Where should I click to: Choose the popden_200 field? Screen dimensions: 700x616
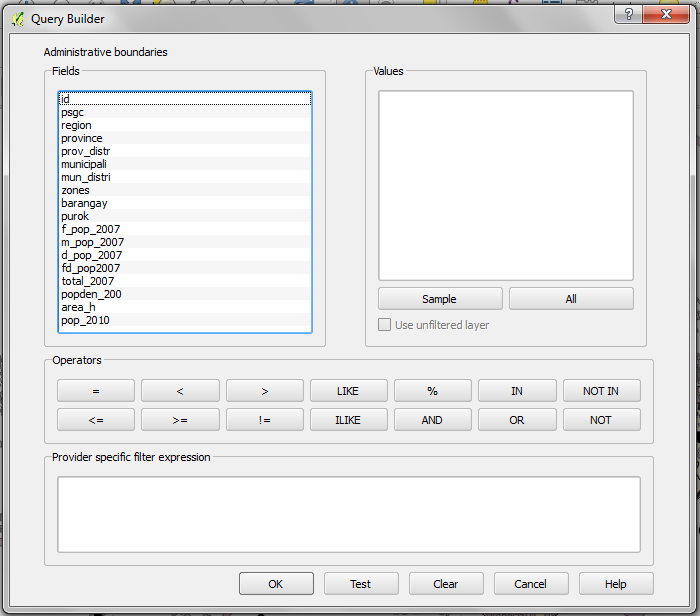point(185,293)
